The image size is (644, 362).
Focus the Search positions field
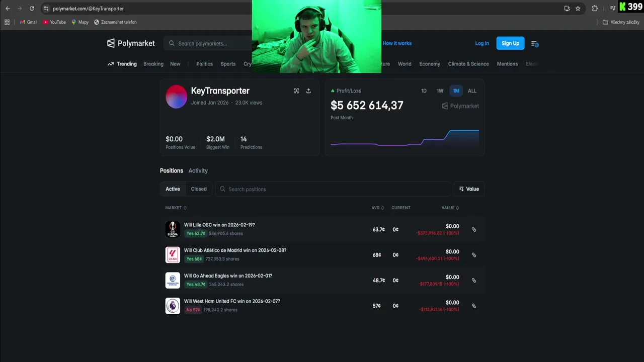(333, 189)
